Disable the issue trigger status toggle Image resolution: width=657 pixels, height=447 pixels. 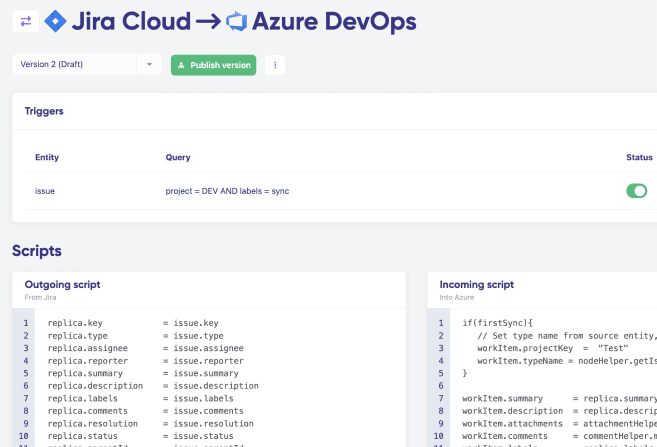pos(636,190)
